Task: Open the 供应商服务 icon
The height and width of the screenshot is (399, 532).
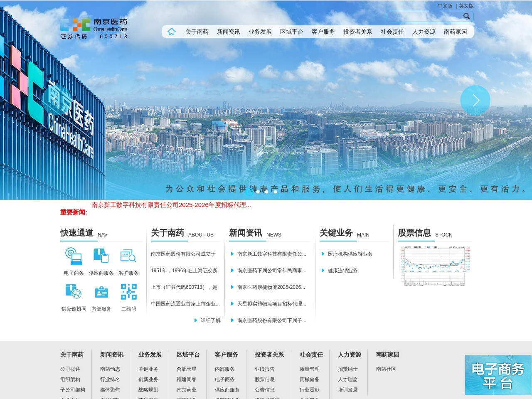Action: click(101, 256)
